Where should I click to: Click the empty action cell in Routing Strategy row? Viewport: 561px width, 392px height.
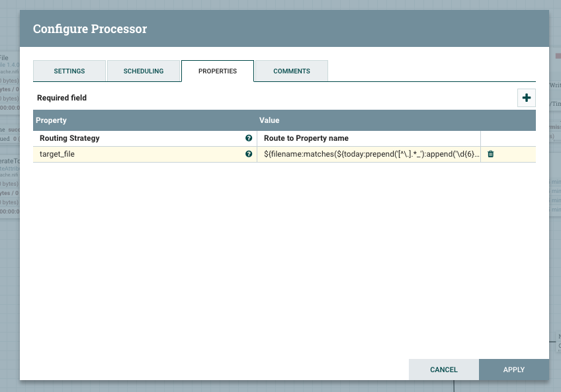tap(507, 138)
